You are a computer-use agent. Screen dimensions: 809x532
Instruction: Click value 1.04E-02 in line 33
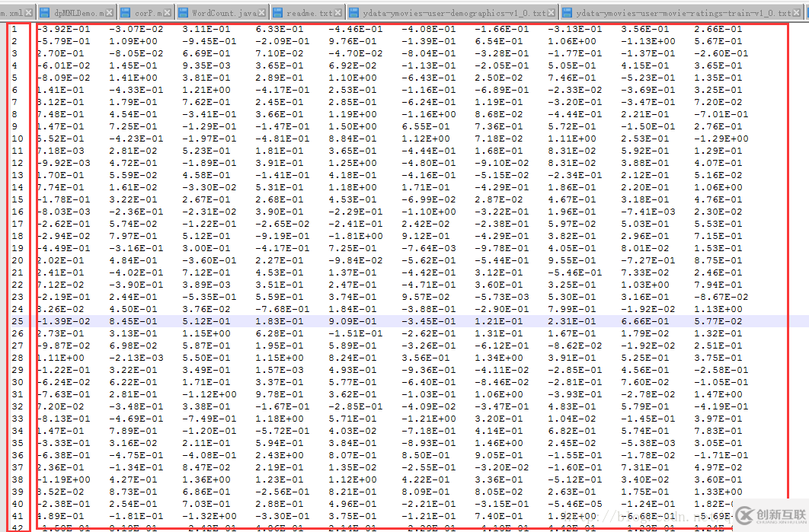tap(571, 419)
